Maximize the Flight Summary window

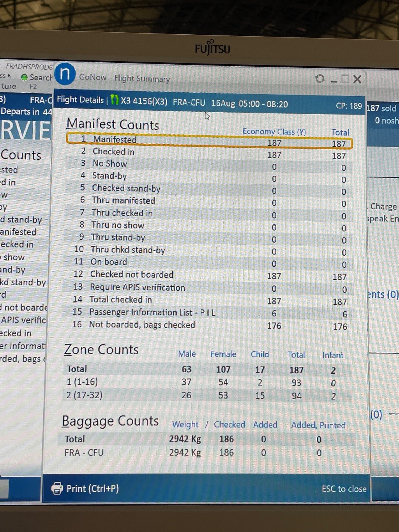point(345,79)
